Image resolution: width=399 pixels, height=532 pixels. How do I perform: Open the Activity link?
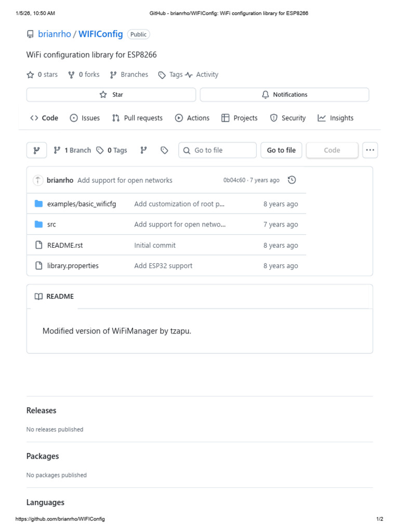click(x=207, y=75)
